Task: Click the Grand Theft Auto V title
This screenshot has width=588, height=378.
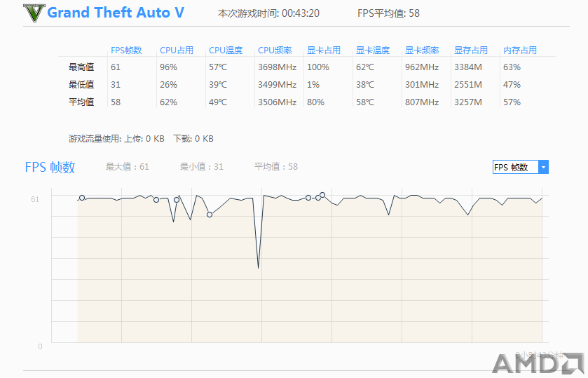Action: [116, 13]
